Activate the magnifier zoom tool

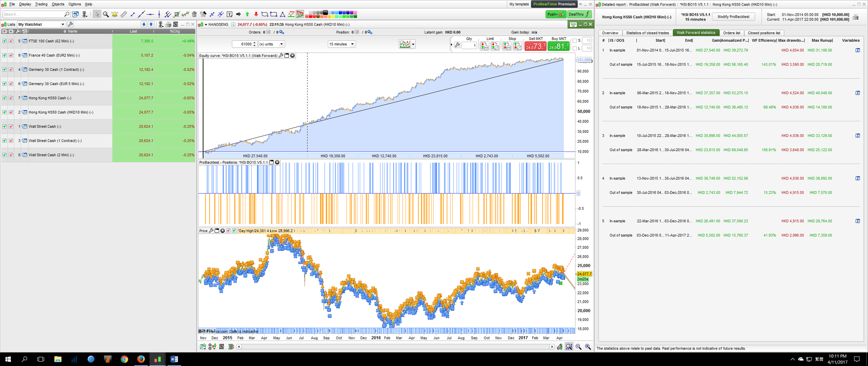coord(106,14)
